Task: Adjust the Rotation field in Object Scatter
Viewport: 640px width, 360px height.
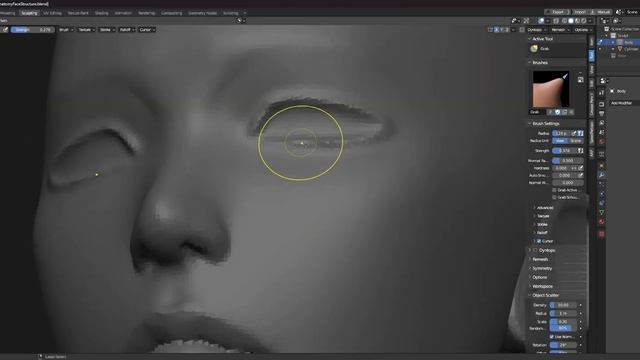Action: coord(563,345)
